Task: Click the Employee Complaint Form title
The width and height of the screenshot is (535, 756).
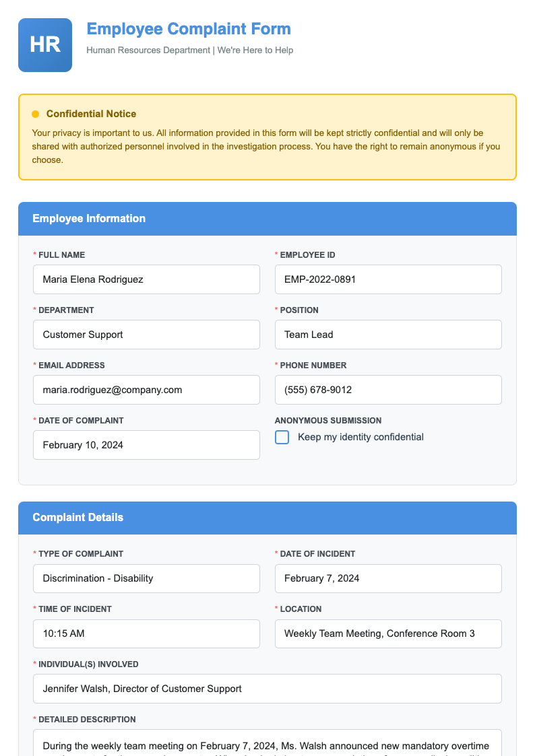Action: [188, 29]
